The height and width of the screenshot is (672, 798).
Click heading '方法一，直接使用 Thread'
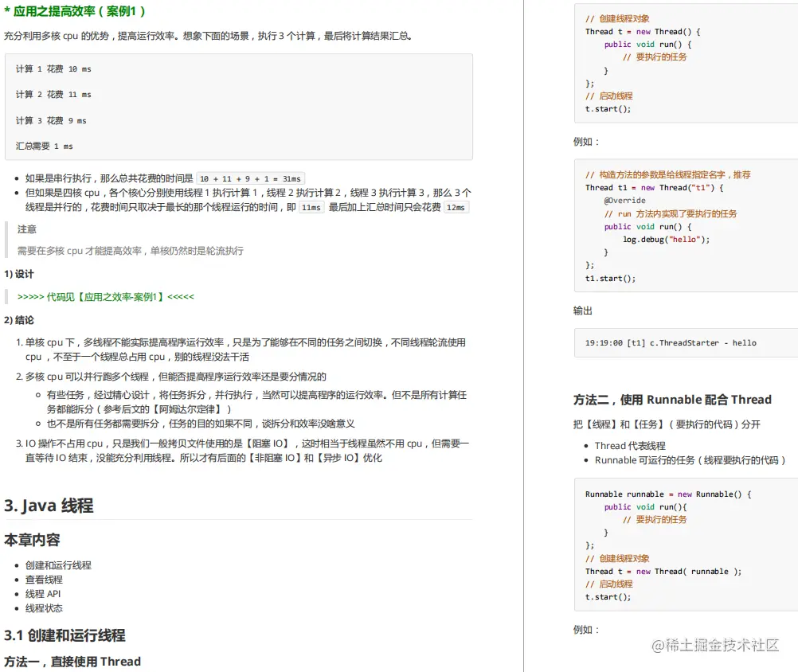tap(72, 662)
